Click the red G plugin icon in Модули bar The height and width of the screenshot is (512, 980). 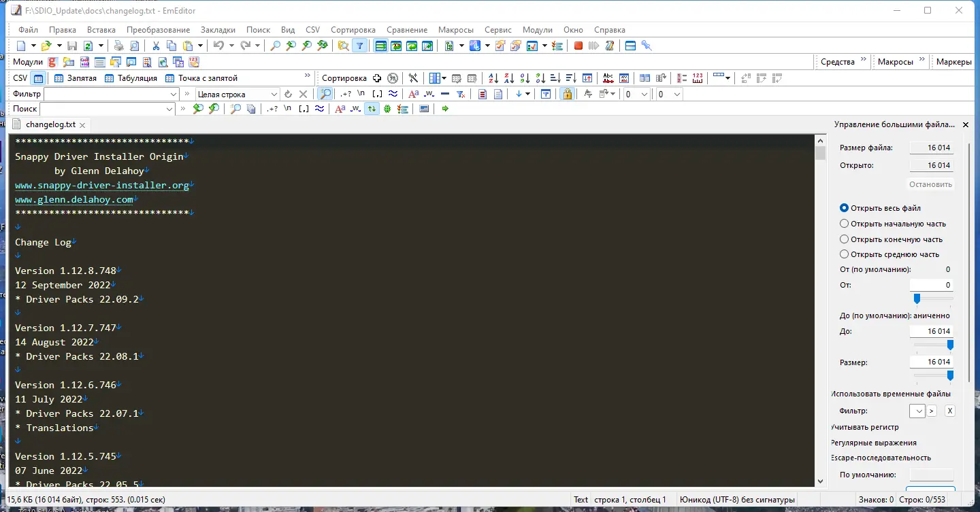click(52, 62)
